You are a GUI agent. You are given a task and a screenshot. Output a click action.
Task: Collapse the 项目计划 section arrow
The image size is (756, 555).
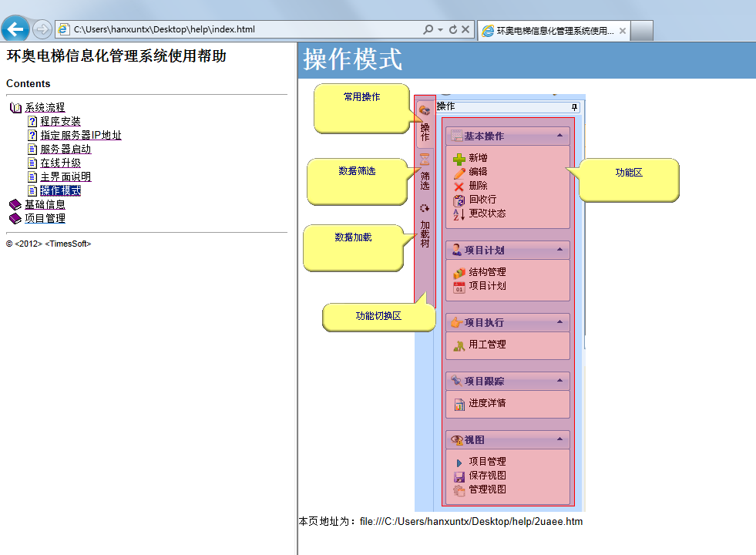(x=559, y=250)
